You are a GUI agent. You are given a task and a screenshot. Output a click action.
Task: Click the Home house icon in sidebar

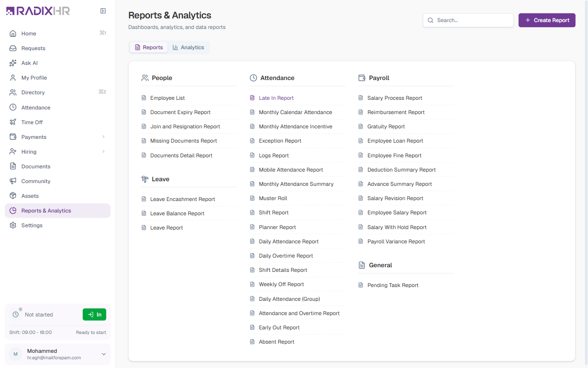tap(13, 34)
